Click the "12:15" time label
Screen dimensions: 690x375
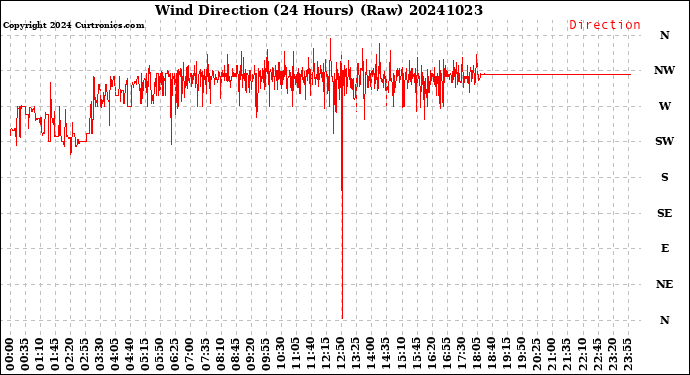click(326, 354)
